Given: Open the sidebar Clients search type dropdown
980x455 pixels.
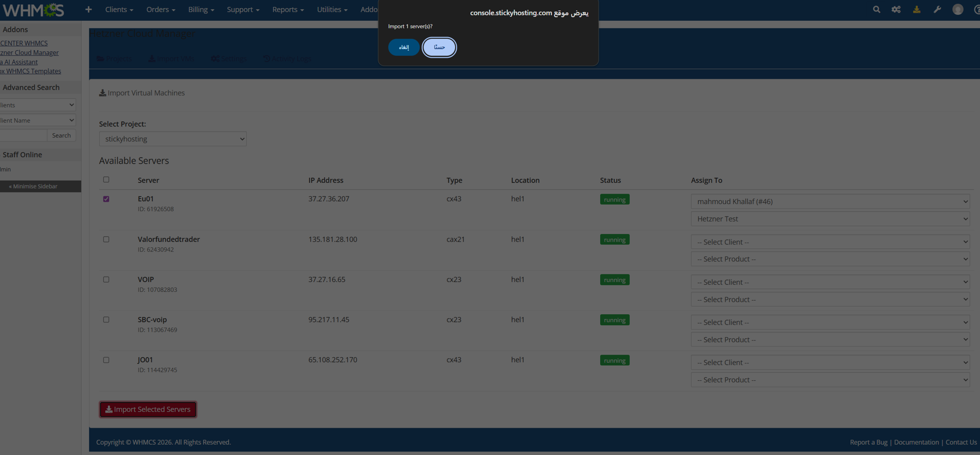Looking at the screenshot, I should pos(38,105).
